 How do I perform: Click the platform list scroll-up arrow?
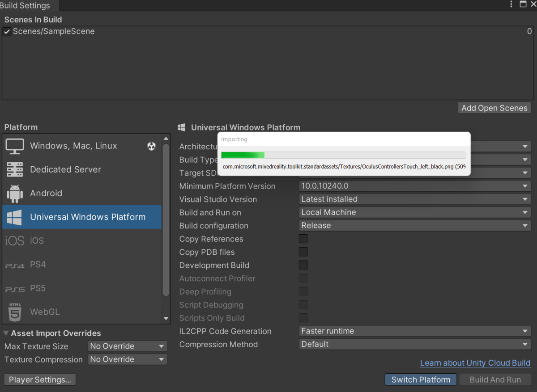coord(166,139)
